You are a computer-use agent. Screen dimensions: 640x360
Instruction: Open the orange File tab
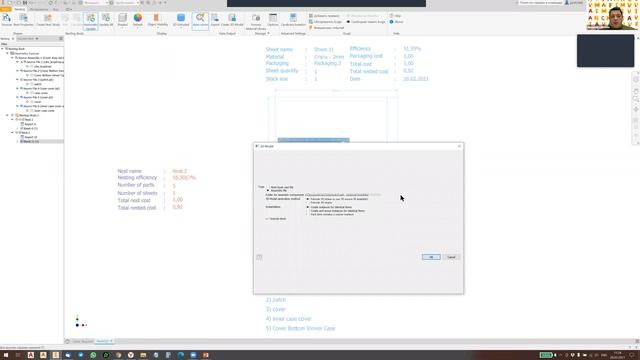point(6,9)
